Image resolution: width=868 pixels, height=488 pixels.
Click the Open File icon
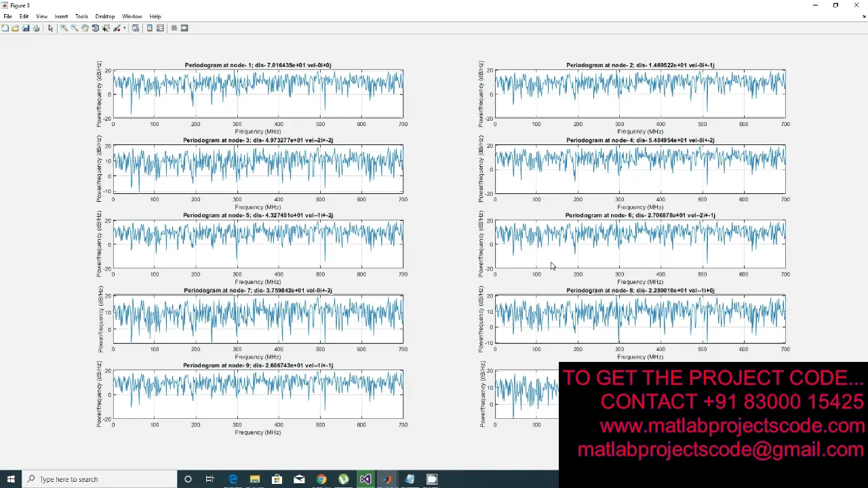point(15,28)
